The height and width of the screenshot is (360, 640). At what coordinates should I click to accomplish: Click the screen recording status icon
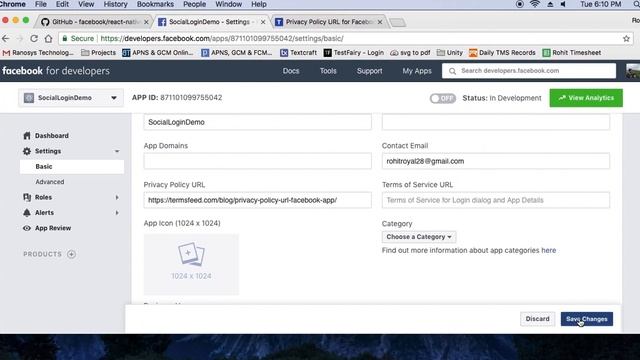click(520, 4)
